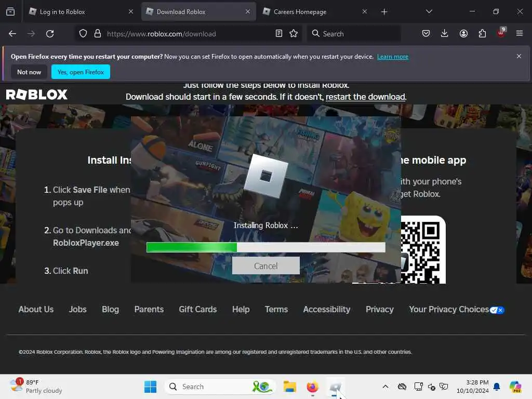Go back to the previous page
The height and width of the screenshot is (399, 532).
[12, 34]
